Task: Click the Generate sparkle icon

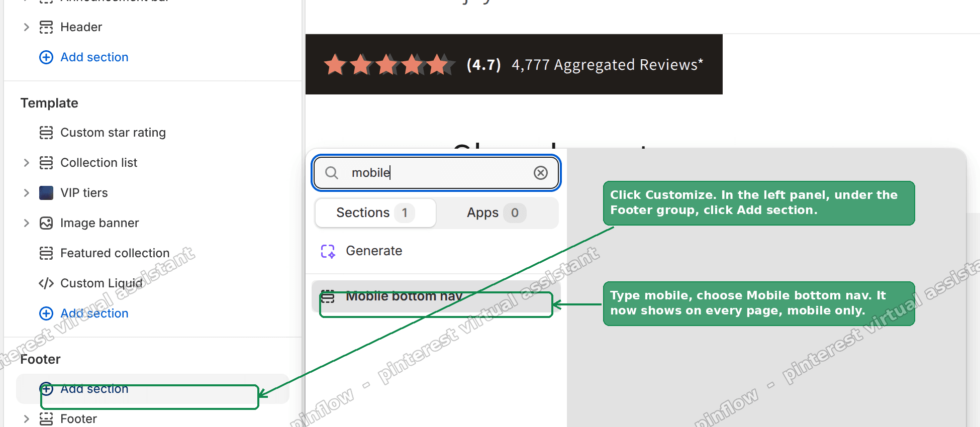Action: point(328,251)
